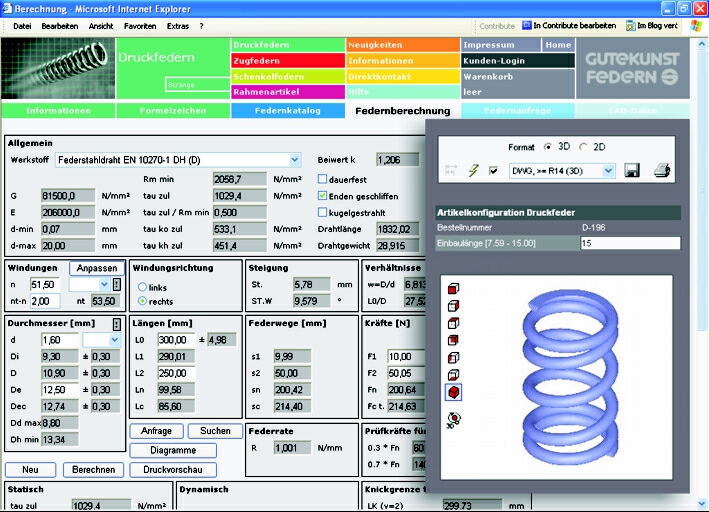
Task: Expand the DWG format dropdown
Action: [x=608, y=171]
